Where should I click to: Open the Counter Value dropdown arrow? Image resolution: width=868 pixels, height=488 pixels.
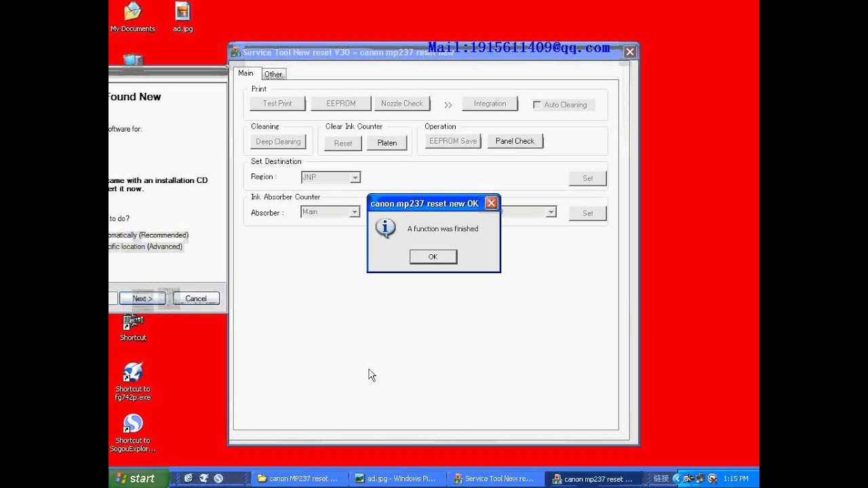(x=551, y=212)
